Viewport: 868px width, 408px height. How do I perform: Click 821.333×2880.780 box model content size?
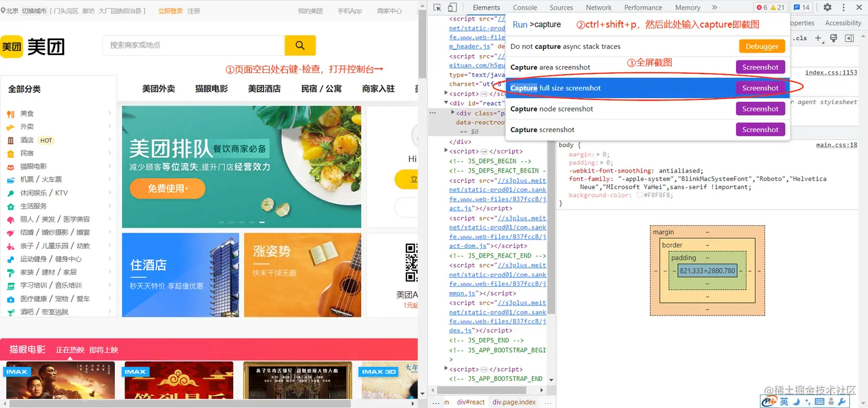pos(707,271)
